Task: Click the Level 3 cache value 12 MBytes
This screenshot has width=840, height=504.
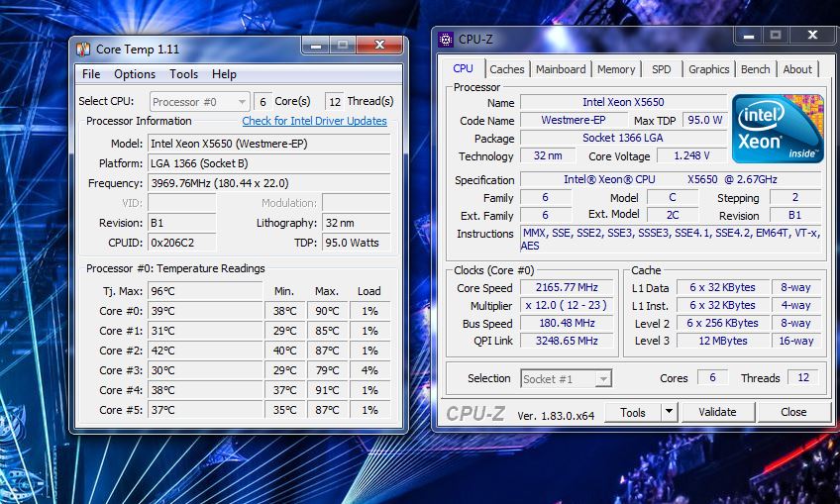Action: 723,341
